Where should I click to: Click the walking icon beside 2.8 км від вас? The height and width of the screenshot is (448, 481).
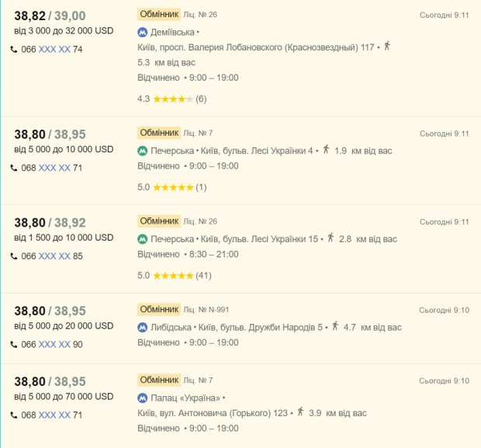tap(330, 238)
